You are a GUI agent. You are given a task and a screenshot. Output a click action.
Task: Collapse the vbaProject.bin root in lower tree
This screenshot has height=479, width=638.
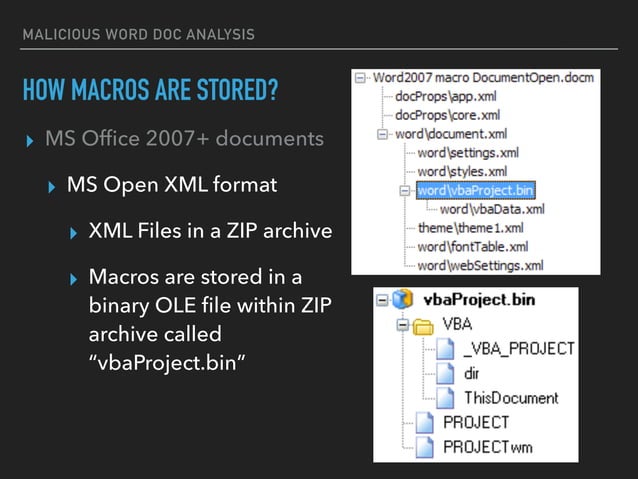pyautogui.click(x=382, y=300)
